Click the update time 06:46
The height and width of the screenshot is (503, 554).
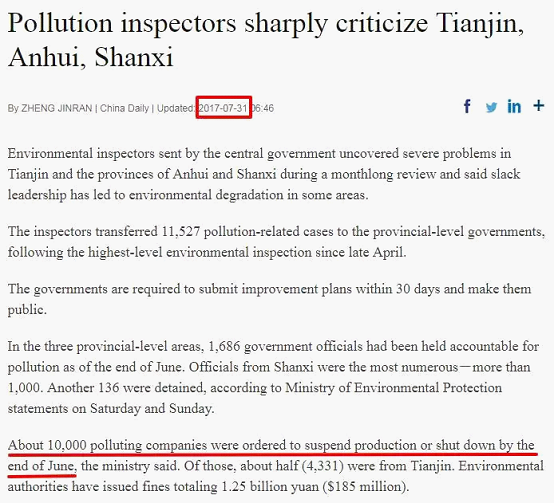pyautogui.click(x=262, y=108)
